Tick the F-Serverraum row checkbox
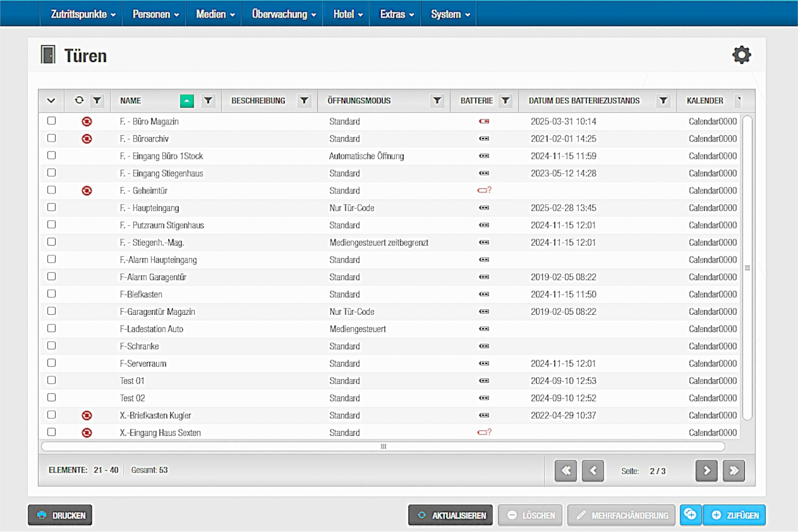Image resolution: width=798 pixels, height=532 pixels. (51, 363)
